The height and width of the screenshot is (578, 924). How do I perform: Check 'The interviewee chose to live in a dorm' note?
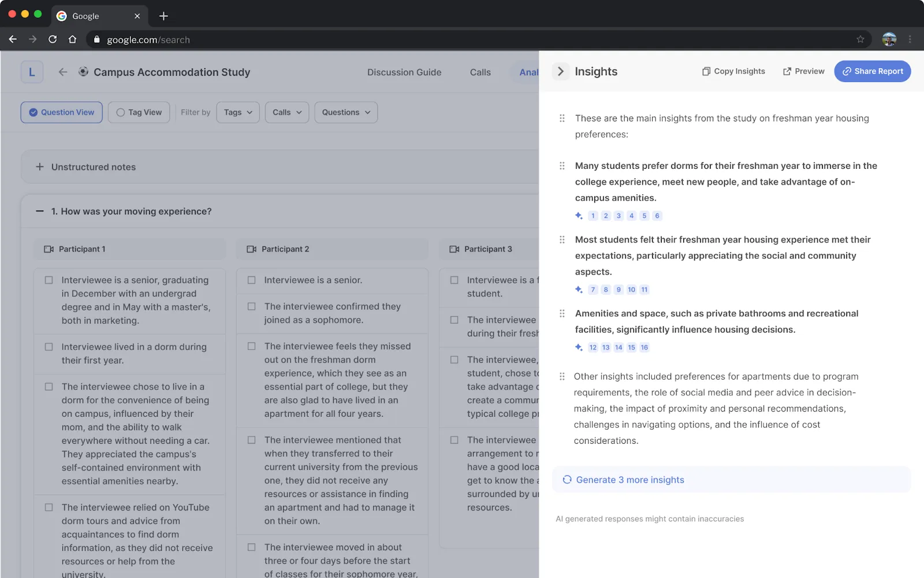pyautogui.click(x=49, y=387)
